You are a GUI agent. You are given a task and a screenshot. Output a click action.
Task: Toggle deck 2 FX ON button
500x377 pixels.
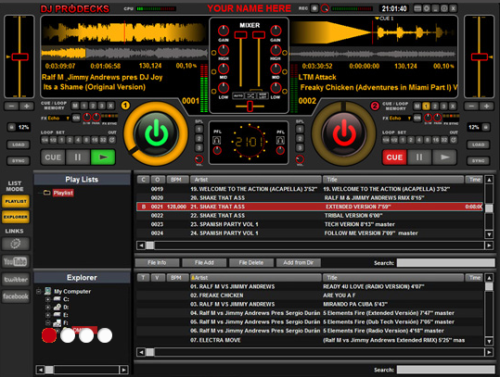(417, 118)
